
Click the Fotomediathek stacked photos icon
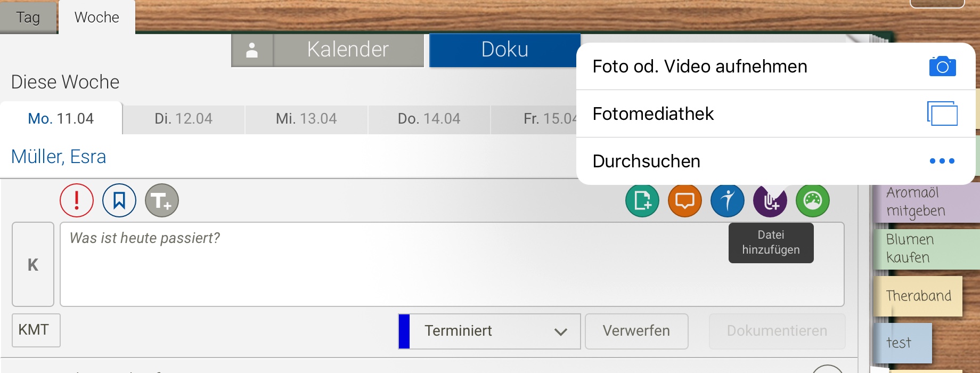pos(942,113)
